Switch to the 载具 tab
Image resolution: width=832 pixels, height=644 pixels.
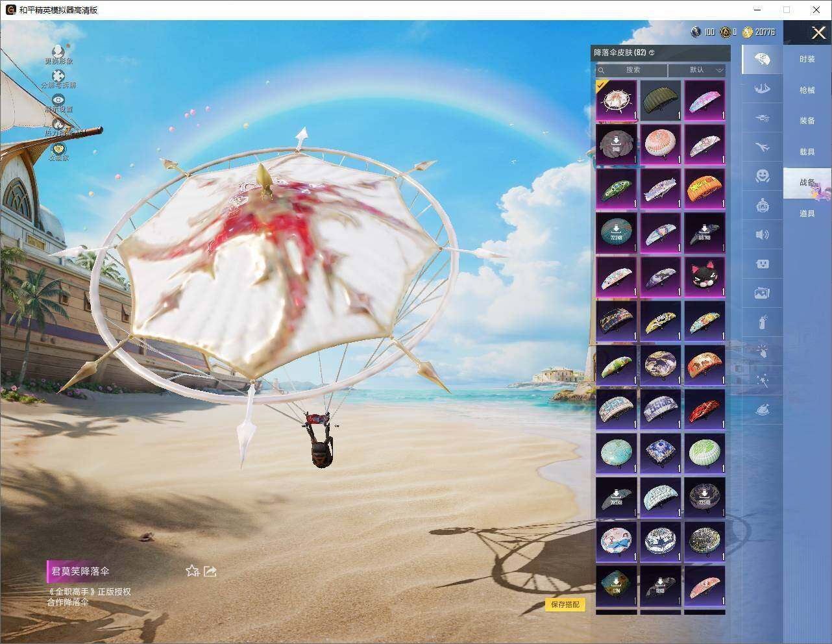pyautogui.click(x=807, y=152)
